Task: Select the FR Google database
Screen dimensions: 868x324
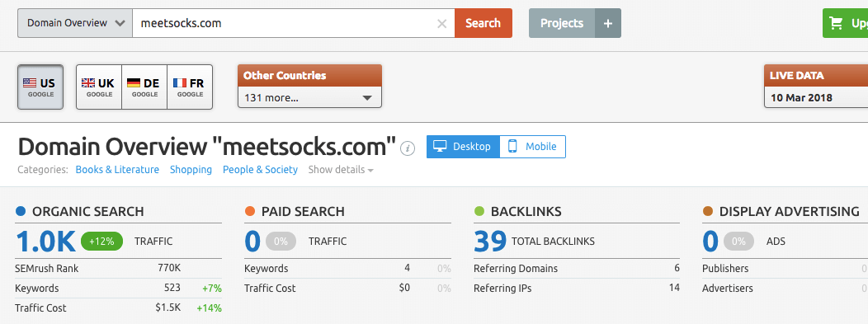Action: point(190,87)
